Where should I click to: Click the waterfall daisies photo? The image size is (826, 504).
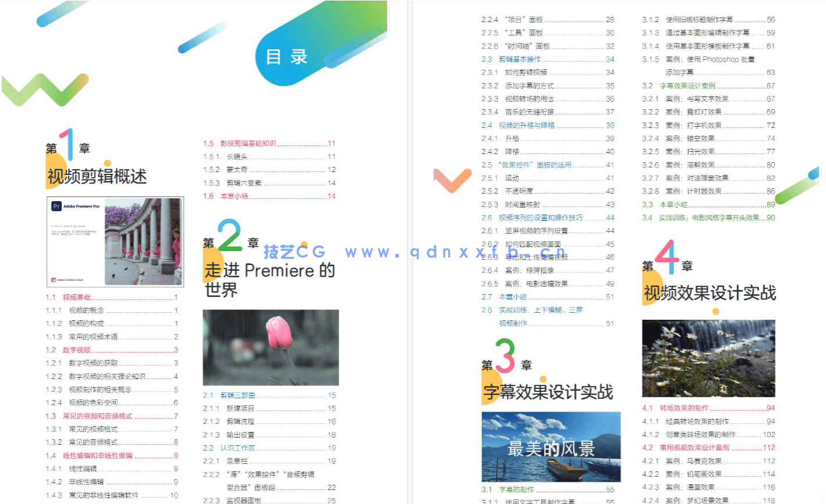click(x=709, y=359)
